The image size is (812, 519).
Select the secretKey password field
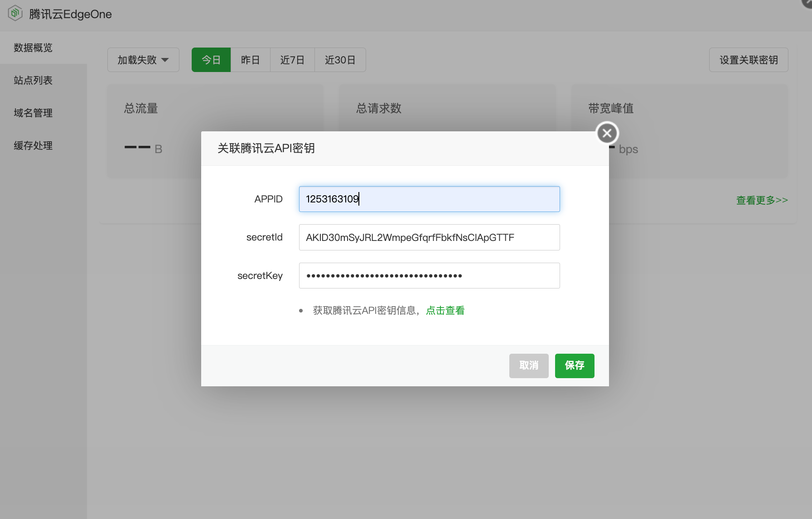429,275
